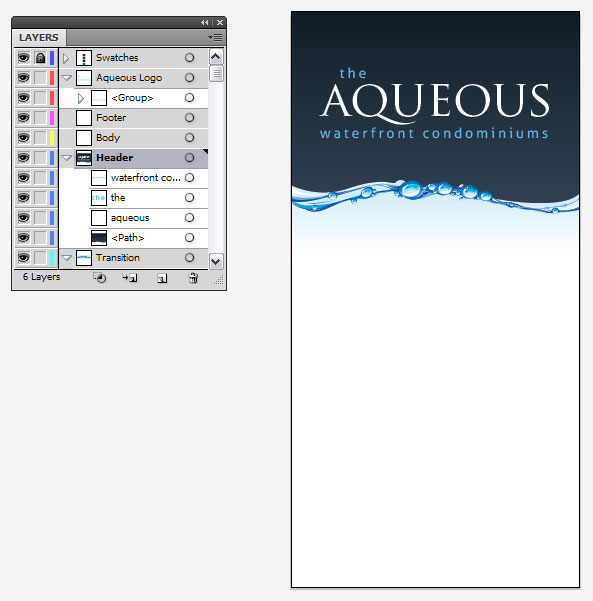Hide the Transition layer
This screenshot has width=593, height=601.
(x=23, y=258)
